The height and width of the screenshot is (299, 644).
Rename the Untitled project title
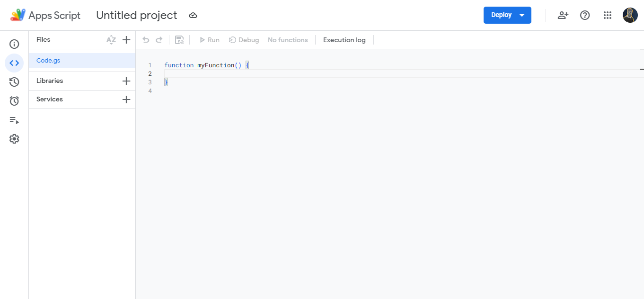click(x=137, y=15)
